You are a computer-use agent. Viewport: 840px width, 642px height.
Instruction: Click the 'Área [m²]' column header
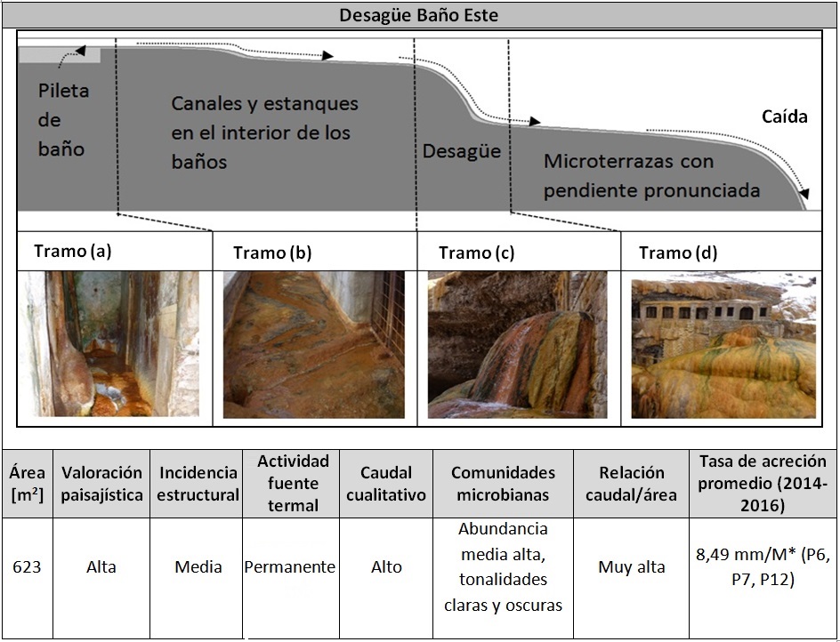(x=26, y=484)
